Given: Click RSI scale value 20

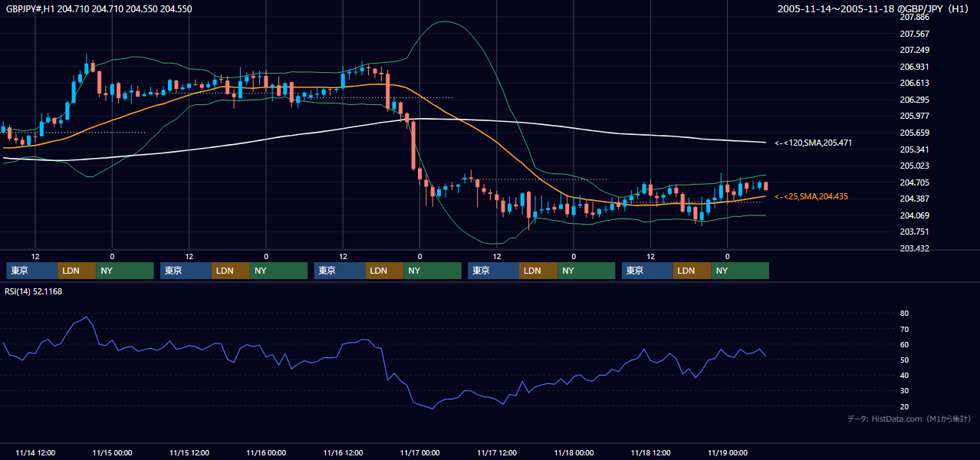Looking at the screenshot, I should (x=904, y=406).
